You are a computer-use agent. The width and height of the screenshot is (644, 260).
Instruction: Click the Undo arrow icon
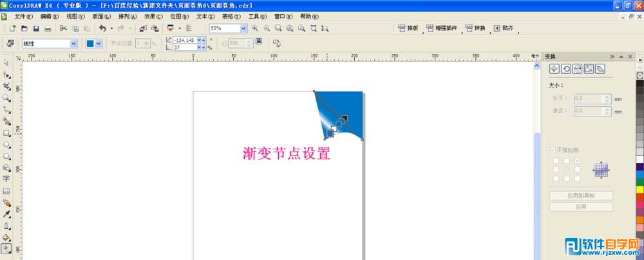click(102, 28)
